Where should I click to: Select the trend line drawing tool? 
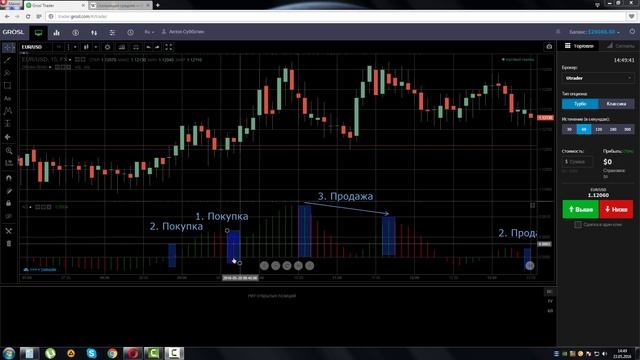click(x=8, y=60)
